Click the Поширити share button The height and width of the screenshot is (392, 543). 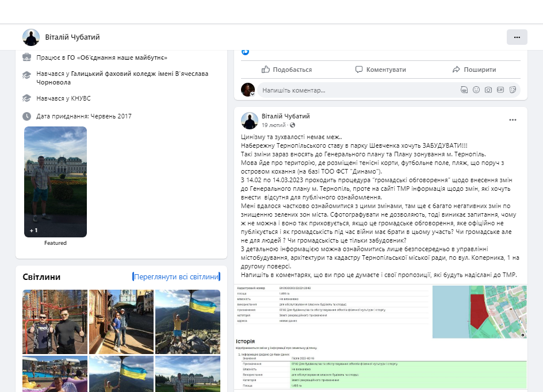(474, 70)
